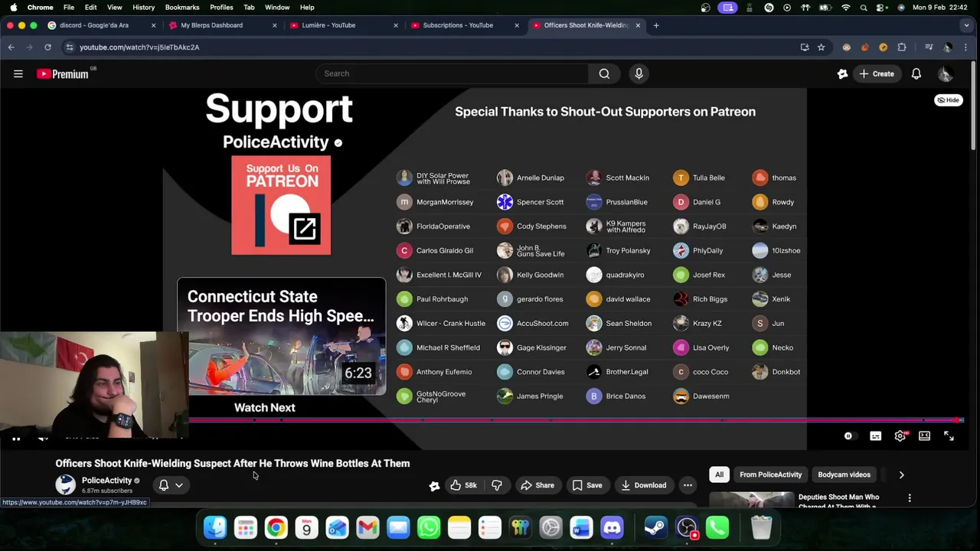Open the Chrome Extensions puzzle icon
980x551 pixels.
coord(902,47)
